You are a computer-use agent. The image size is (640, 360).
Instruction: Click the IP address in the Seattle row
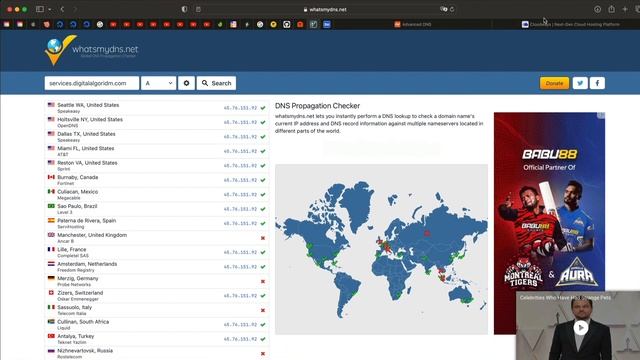pos(240,108)
